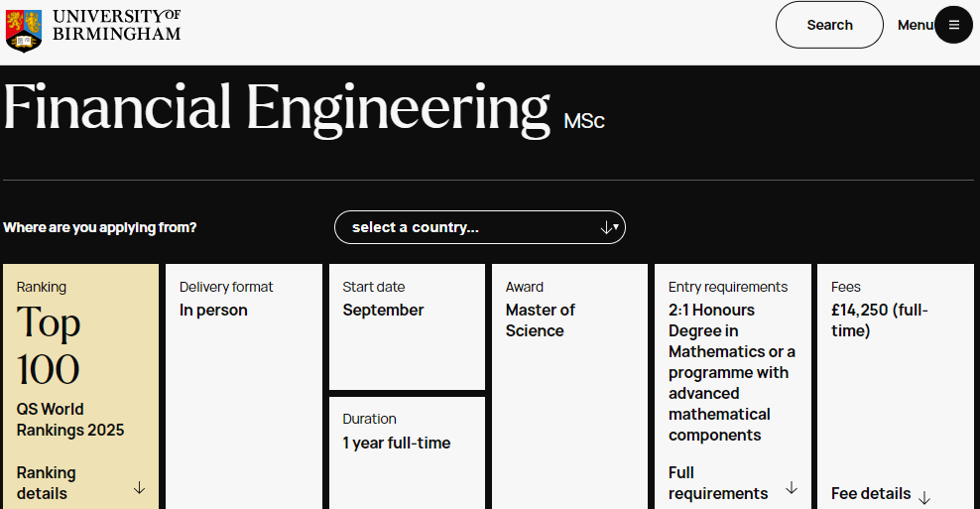Open the hamburger menu icon

pos(954,25)
